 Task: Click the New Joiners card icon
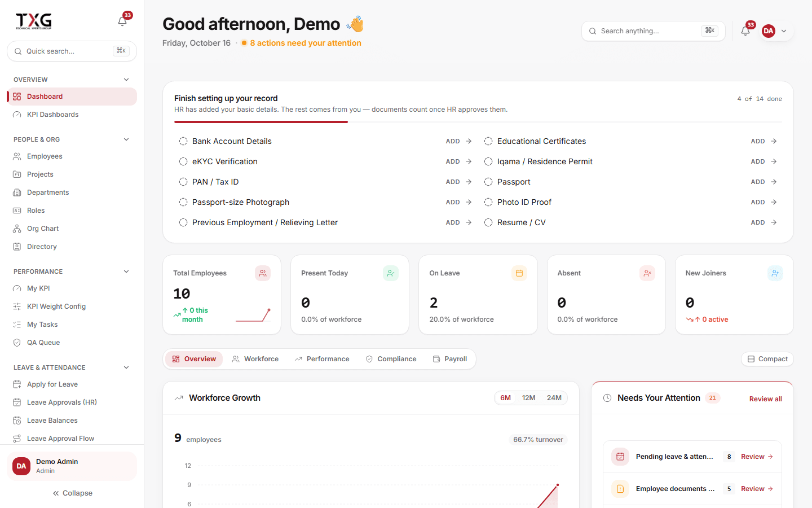point(775,273)
